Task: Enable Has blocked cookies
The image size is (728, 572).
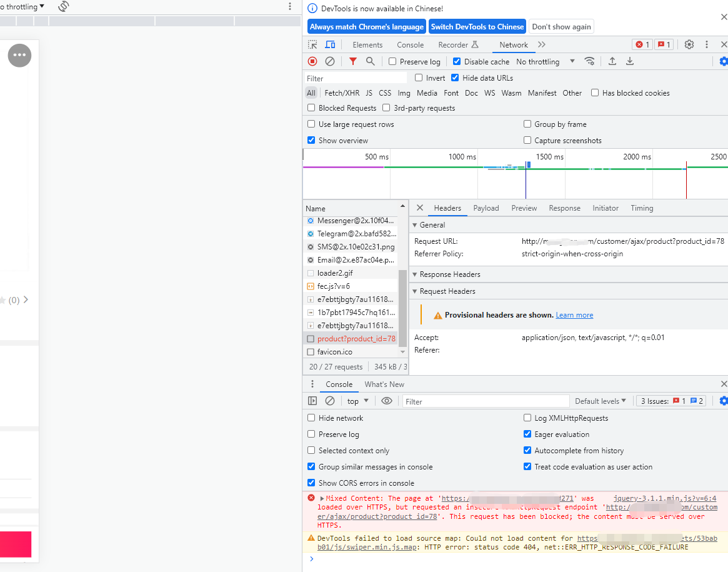Action: [595, 93]
